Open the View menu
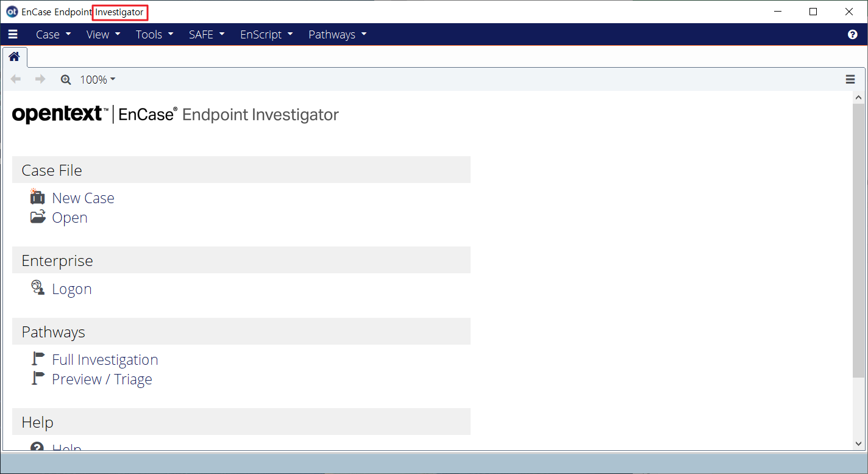Viewport: 868px width, 474px height. [104, 35]
